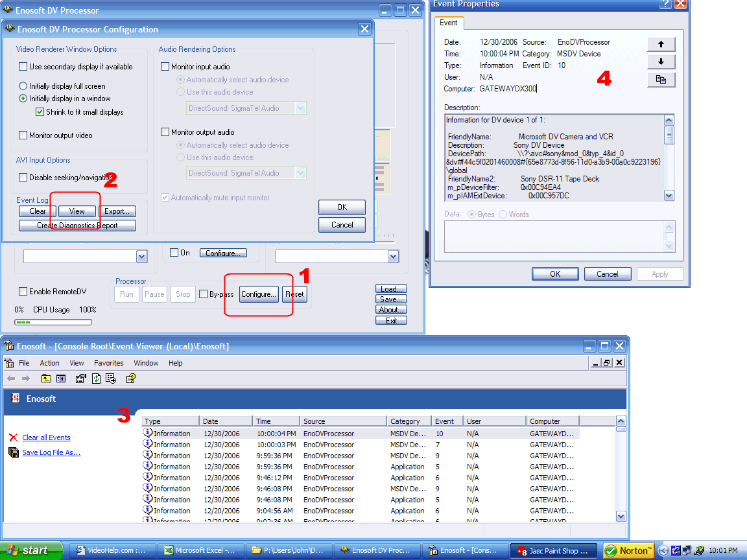Switch to Microsoft Excel in the taskbar
Image resolution: width=747 pixels, height=560 pixels.
201,550
